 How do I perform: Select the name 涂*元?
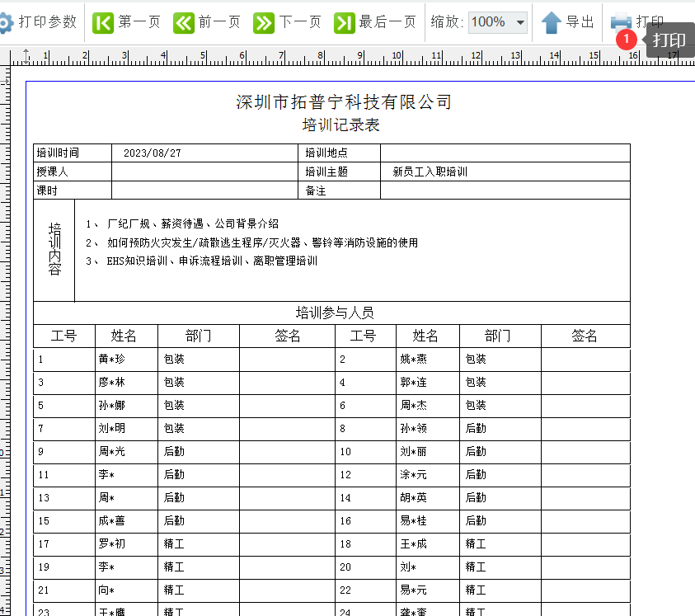click(414, 474)
